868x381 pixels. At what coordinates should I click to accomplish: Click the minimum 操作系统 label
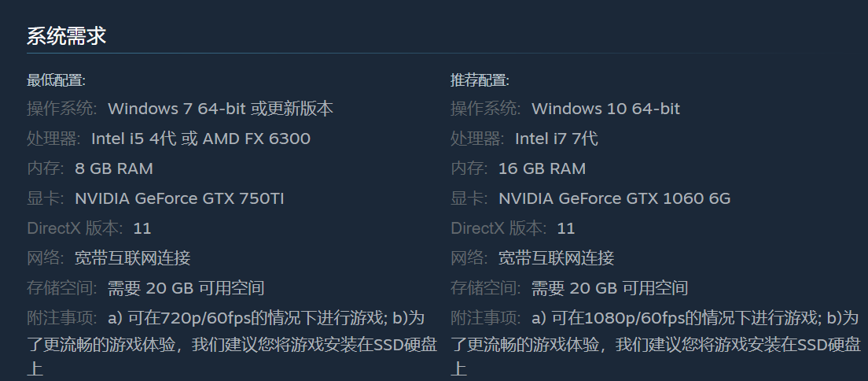click(x=62, y=109)
